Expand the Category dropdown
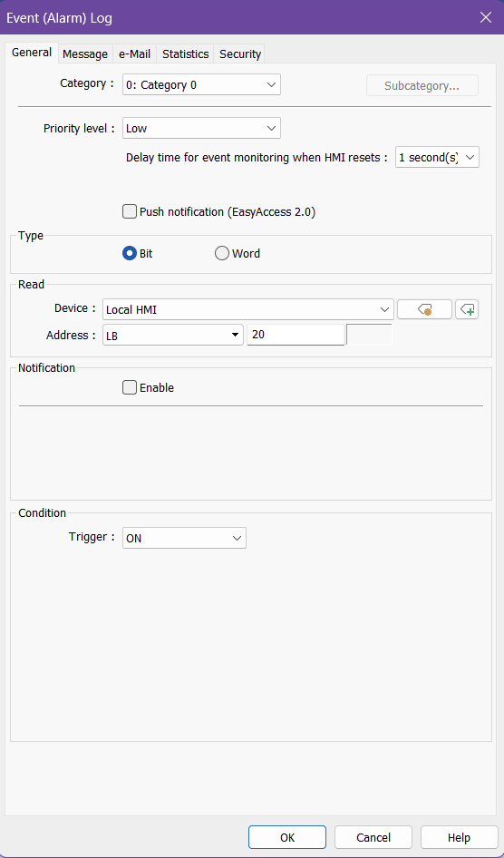This screenshot has width=504, height=858. pos(202,85)
